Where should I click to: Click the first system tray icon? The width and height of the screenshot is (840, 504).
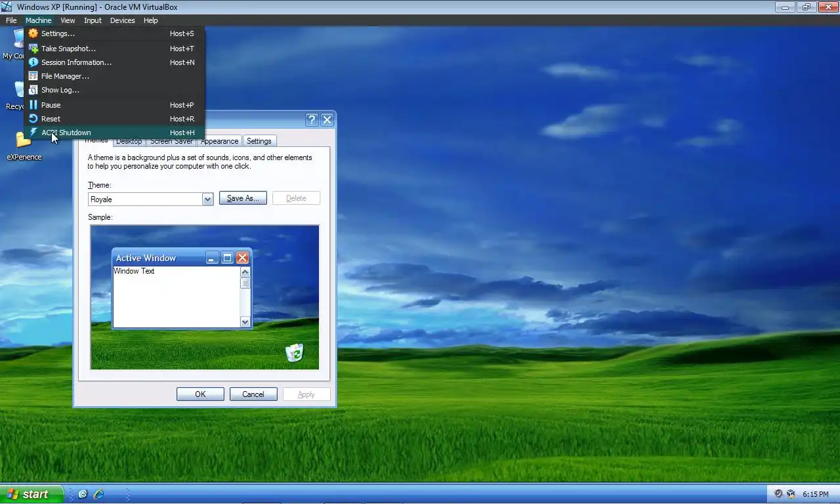(x=778, y=494)
